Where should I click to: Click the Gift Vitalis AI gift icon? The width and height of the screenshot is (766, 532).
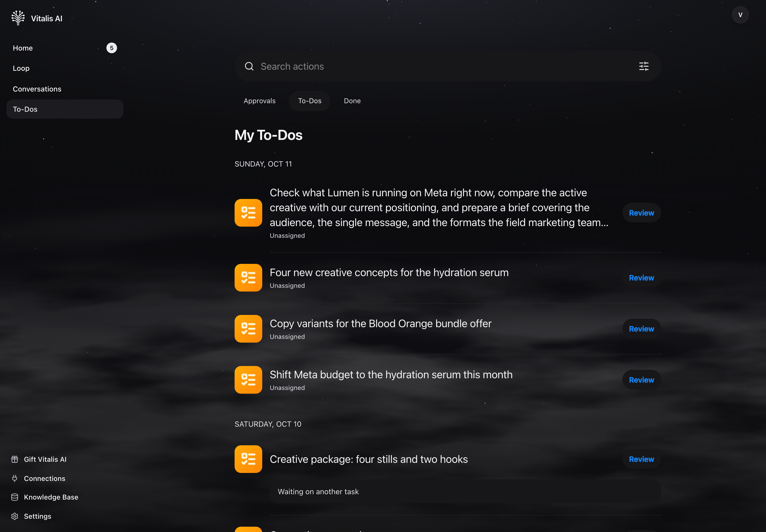(15, 459)
